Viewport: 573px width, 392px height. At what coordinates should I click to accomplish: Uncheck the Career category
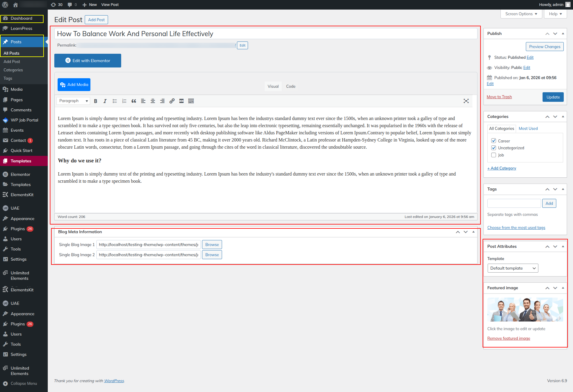[494, 141]
